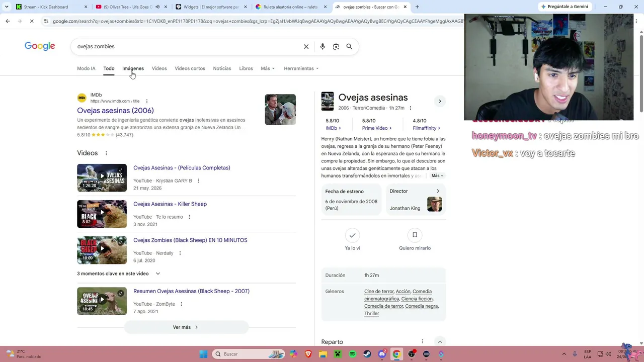Open the knowledge panel options menu

[411, 108]
